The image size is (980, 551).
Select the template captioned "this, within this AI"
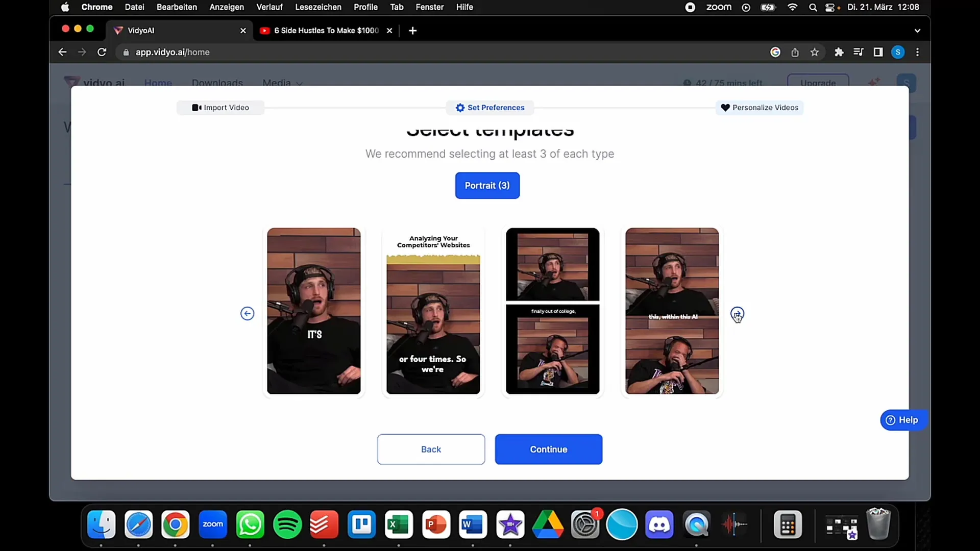click(x=672, y=311)
